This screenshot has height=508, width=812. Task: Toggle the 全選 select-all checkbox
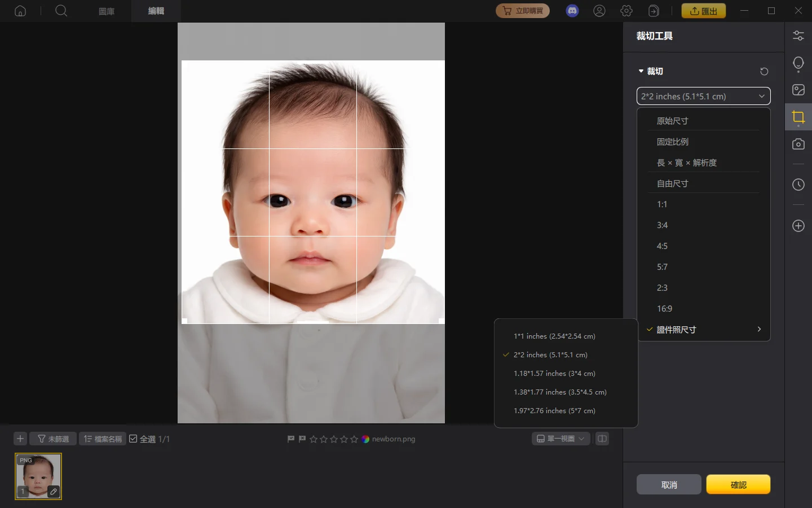134,439
